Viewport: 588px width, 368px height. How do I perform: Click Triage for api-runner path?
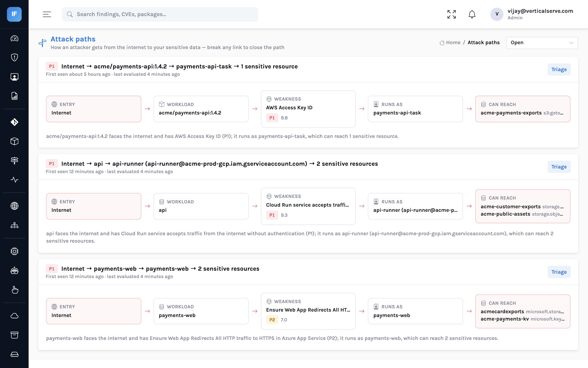(x=559, y=167)
